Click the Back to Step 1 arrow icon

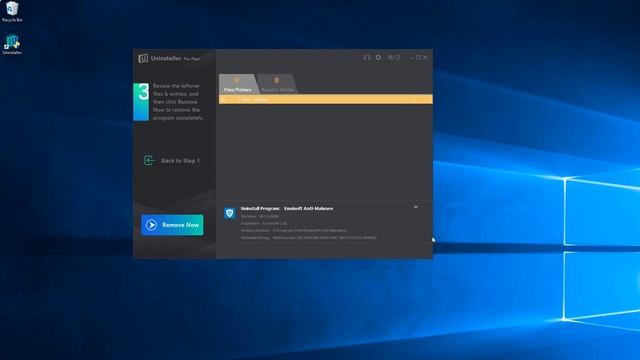click(149, 160)
